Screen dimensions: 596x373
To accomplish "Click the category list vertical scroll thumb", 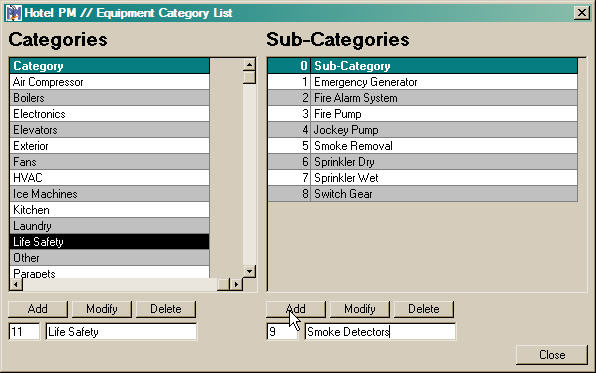I will (x=249, y=78).
